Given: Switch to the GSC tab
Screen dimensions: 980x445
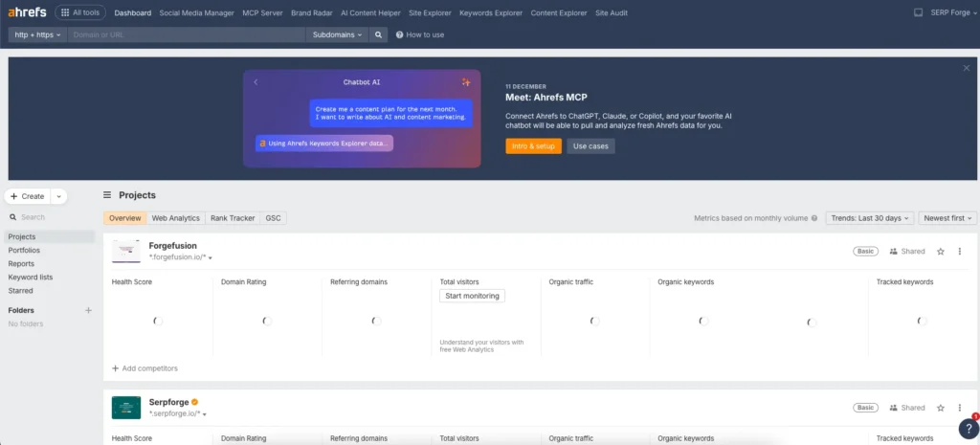Looking at the screenshot, I should coord(273,218).
